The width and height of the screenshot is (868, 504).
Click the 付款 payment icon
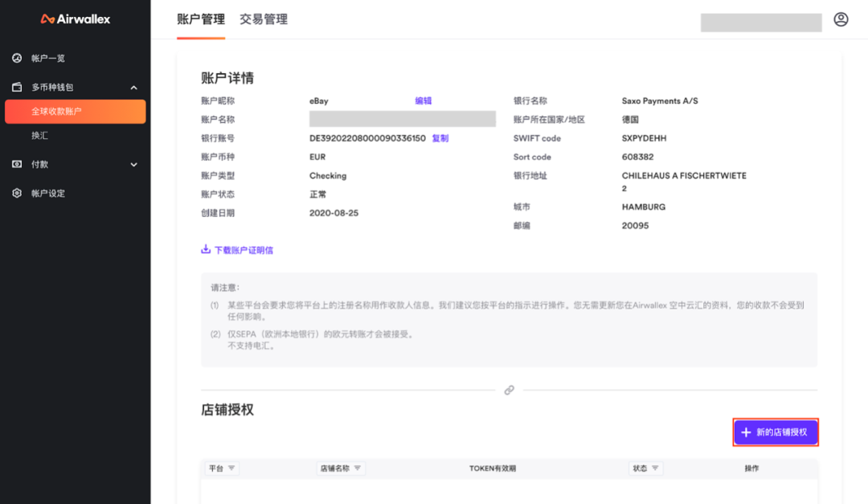17,164
